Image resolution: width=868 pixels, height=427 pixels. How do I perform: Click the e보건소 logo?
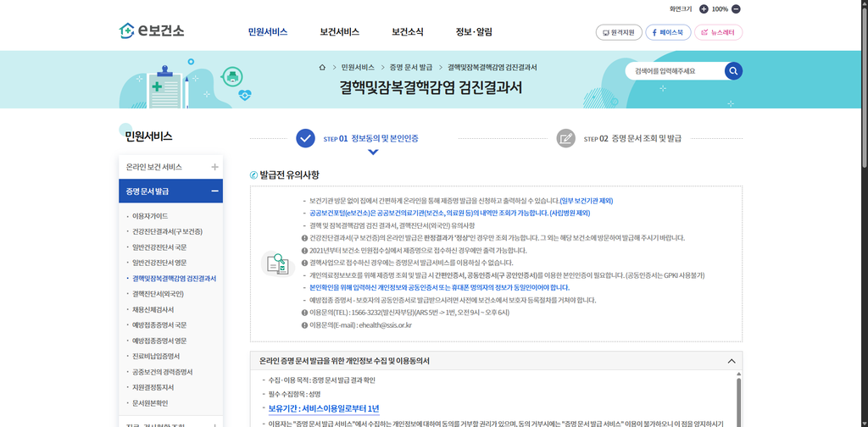pyautogui.click(x=152, y=31)
